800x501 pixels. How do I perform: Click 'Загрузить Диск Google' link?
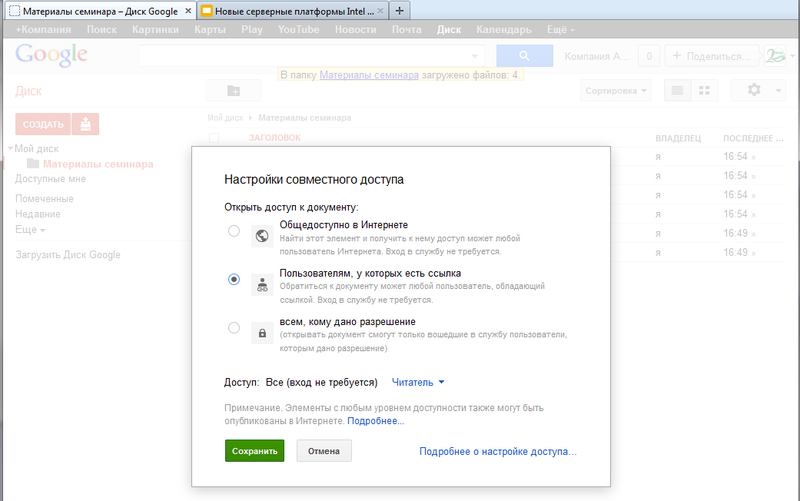tap(68, 255)
